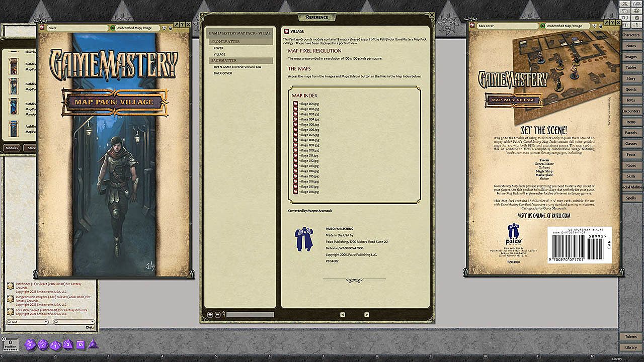
Task: Open the Feats sidebar button
Action: (631, 155)
